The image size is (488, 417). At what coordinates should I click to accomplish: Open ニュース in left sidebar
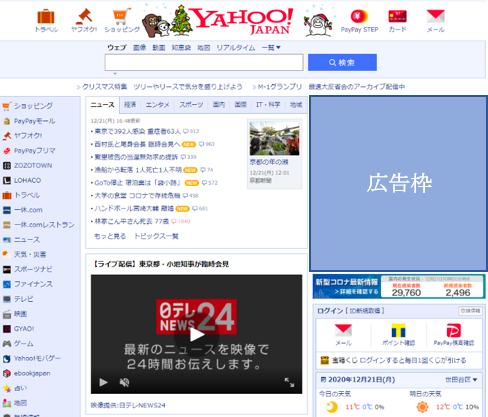27,240
